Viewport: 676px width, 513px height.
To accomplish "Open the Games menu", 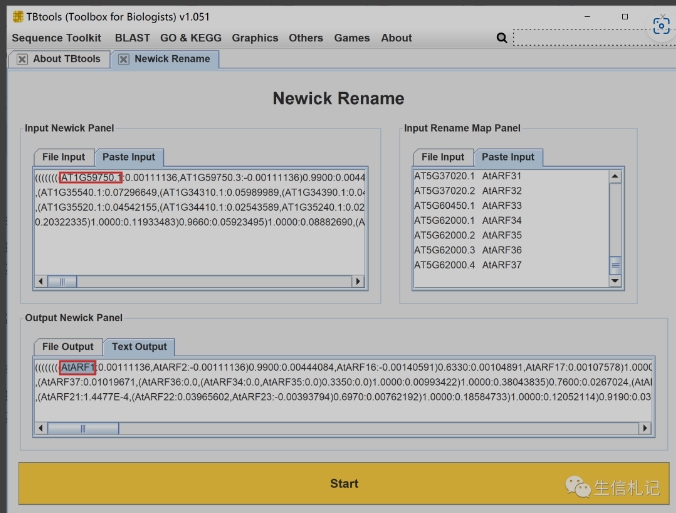I will (352, 38).
